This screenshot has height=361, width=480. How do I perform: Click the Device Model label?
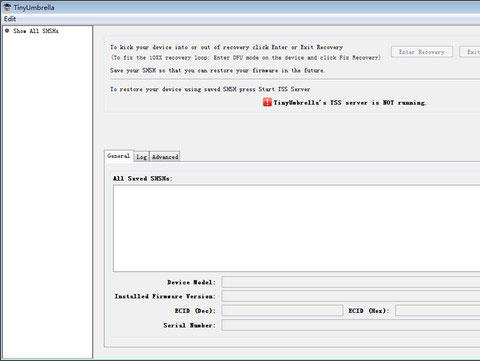pyautogui.click(x=191, y=282)
